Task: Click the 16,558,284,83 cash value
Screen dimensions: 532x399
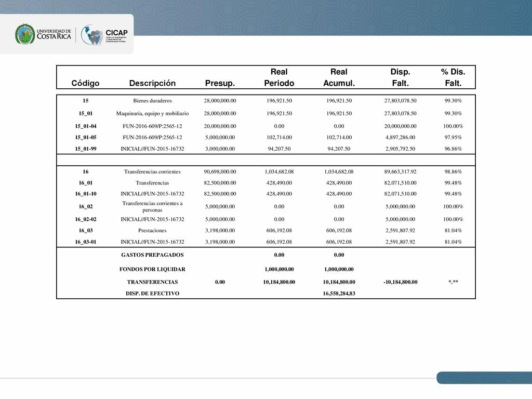Action: [339, 294]
